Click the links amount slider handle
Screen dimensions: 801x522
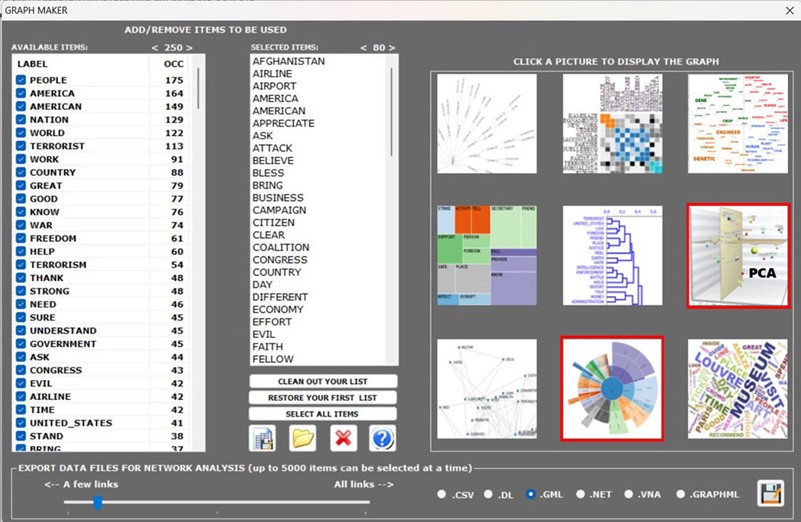tap(98, 503)
